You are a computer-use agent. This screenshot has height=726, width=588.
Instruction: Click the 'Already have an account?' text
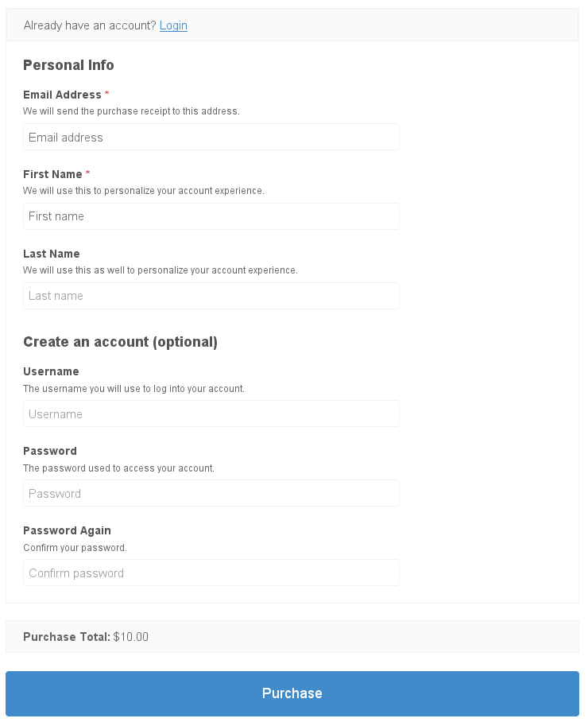pos(90,25)
